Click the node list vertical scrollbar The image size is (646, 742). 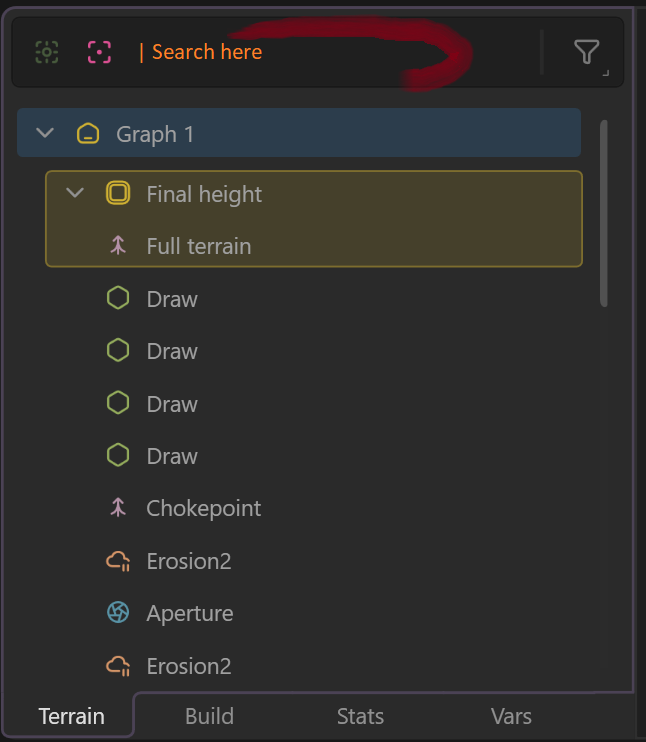click(603, 213)
